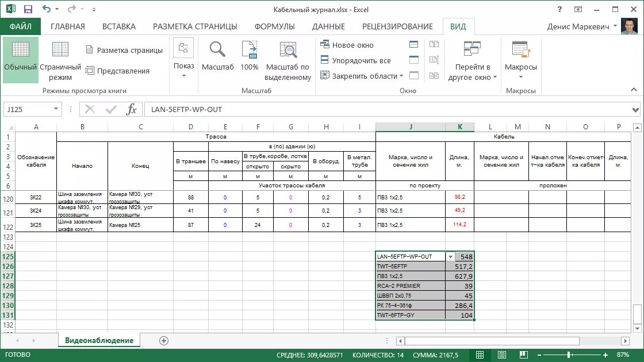Open the ФАЙЛ tab
This screenshot has height=362, width=644.
(x=21, y=26)
